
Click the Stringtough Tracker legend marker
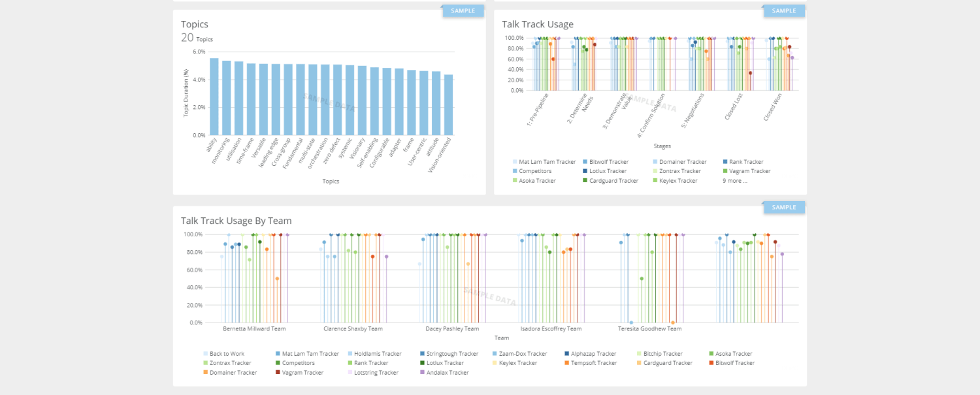[423, 354]
